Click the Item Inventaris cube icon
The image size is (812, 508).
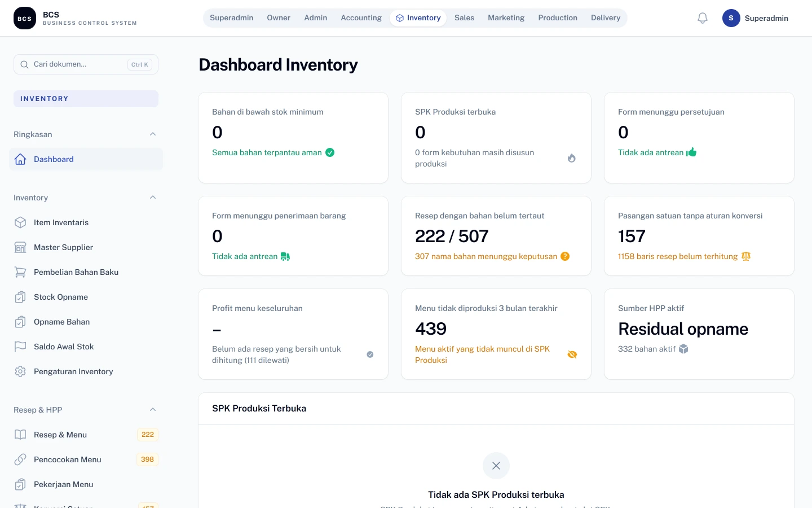(20, 222)
